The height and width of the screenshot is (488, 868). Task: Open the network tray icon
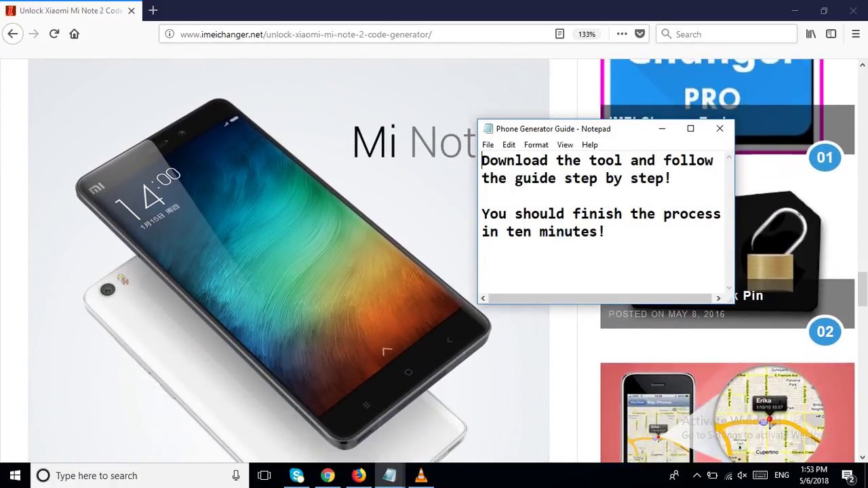tap(728, 476)
